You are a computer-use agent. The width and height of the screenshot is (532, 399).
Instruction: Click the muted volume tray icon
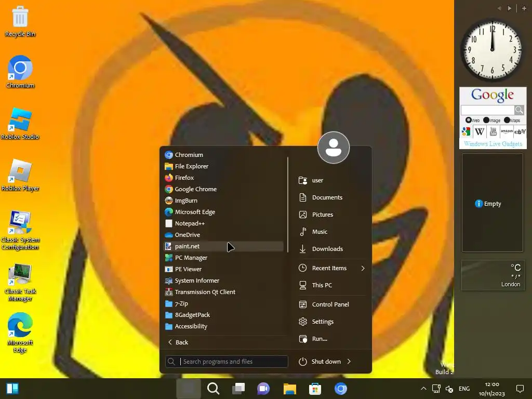(449, 389)
